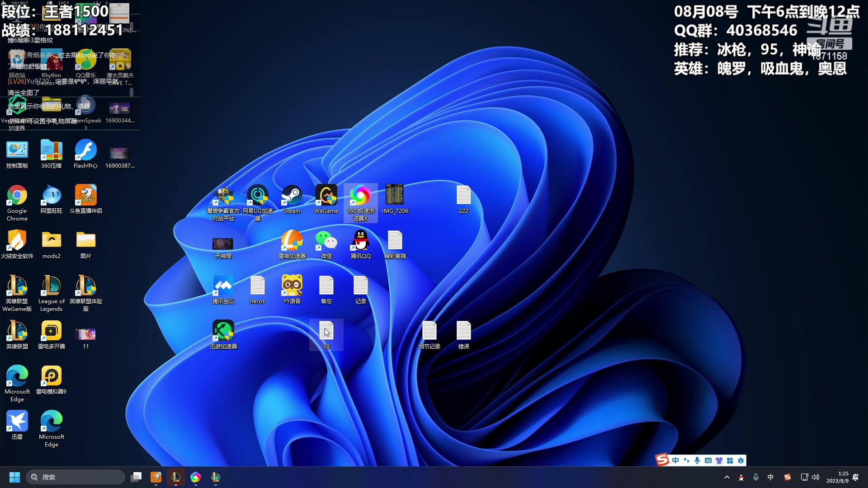This screenshot has width=868, height=488.
Task: Select the 备忘 text file
Action: pyautogui.click(x=326, y=290)
